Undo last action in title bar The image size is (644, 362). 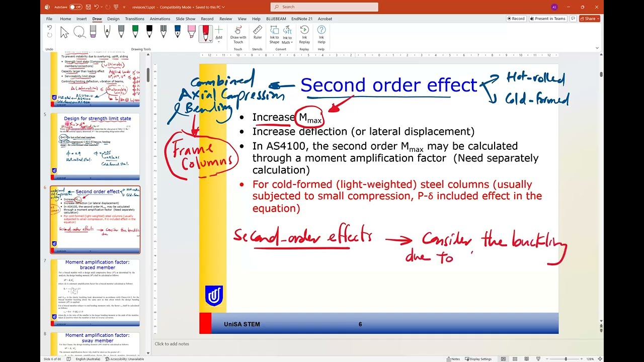(96, 7)
